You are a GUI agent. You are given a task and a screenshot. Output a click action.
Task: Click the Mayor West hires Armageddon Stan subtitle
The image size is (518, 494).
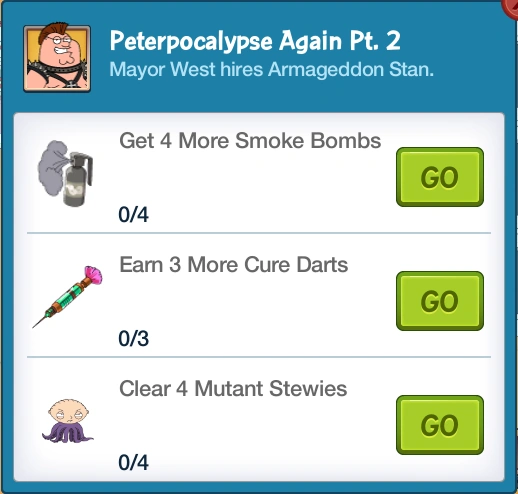pos(272,70)
